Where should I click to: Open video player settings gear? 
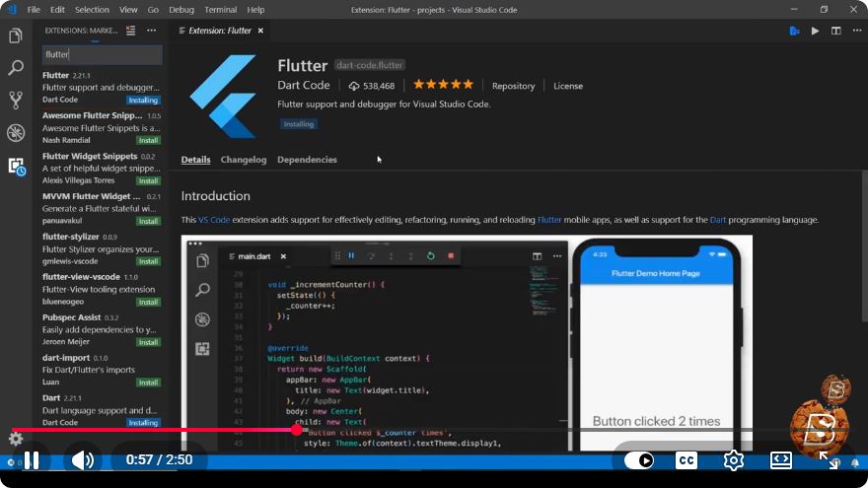point(734,460)
